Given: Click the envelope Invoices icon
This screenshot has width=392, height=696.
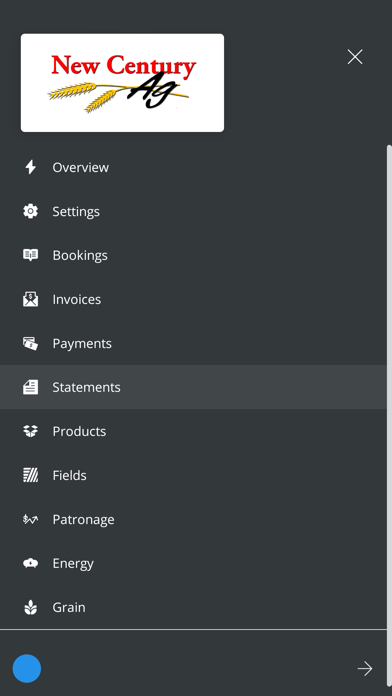Looking at the screenshot, I should pos(30,299).
